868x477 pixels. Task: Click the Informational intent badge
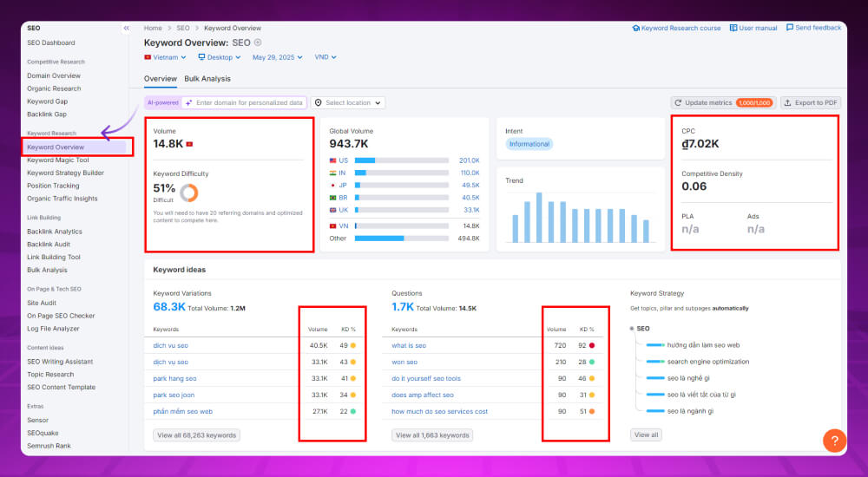(529, 144)
